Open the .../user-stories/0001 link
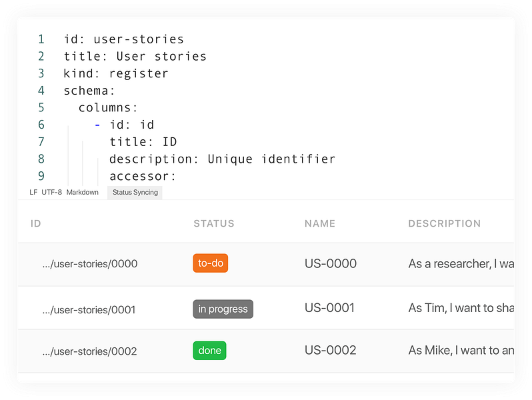 [89, 309]
